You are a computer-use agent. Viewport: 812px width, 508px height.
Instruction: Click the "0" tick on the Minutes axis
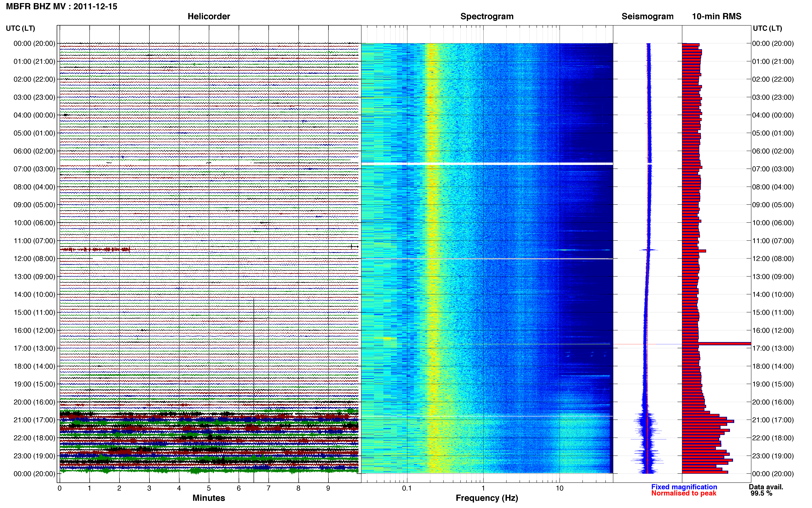[59, 488]
